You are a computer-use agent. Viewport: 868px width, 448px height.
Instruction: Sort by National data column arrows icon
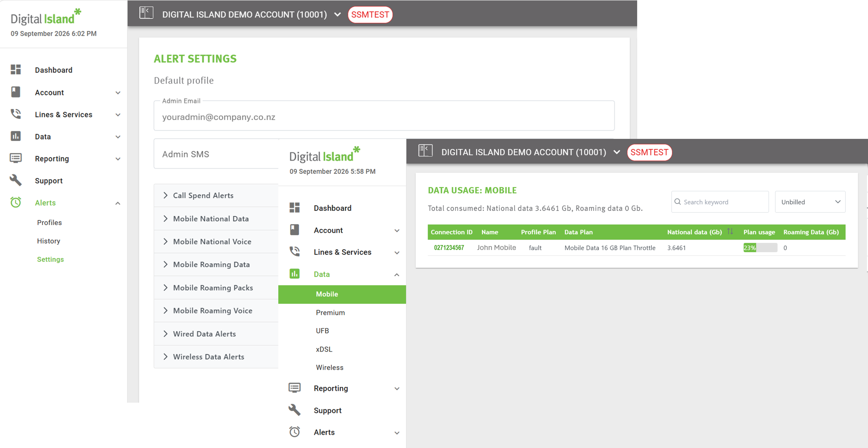[x=730, y=232]
